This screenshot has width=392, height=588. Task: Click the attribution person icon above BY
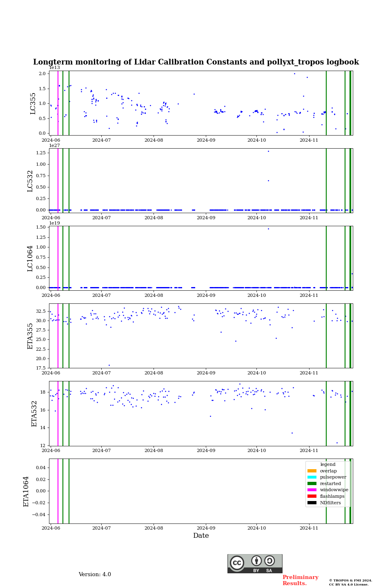coord(256,561)
